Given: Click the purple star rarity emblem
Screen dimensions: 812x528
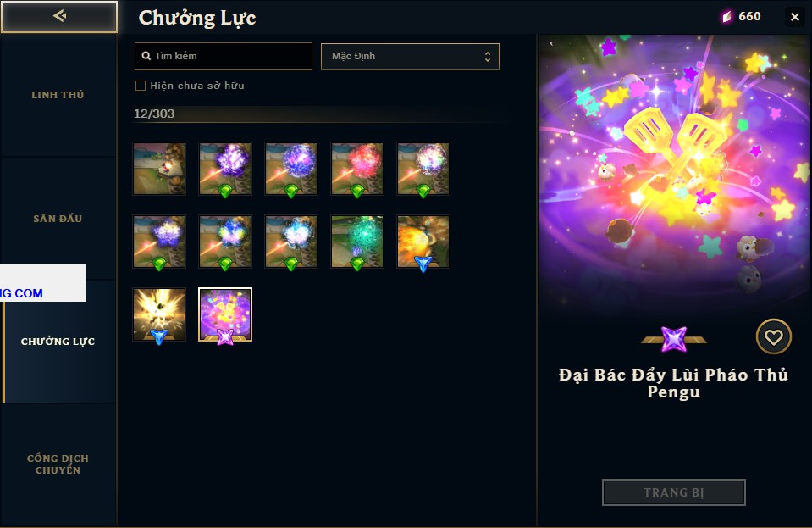Looking at the screenshot, I should 674,339.
